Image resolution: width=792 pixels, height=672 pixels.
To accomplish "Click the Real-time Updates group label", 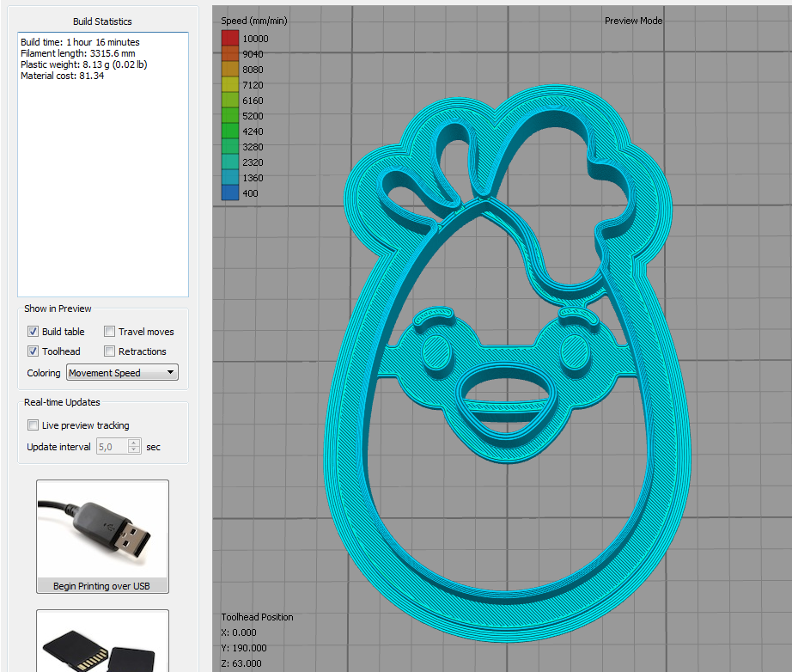I will [62, 401].
